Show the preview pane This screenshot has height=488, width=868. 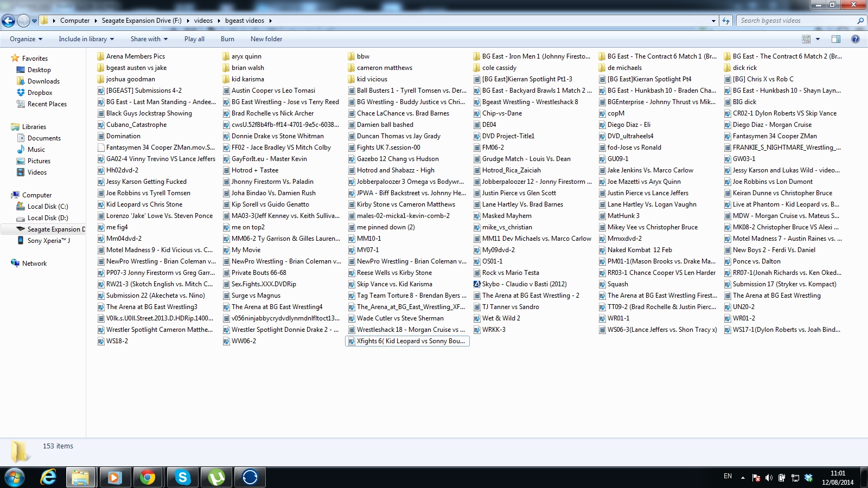click(835, 38)
